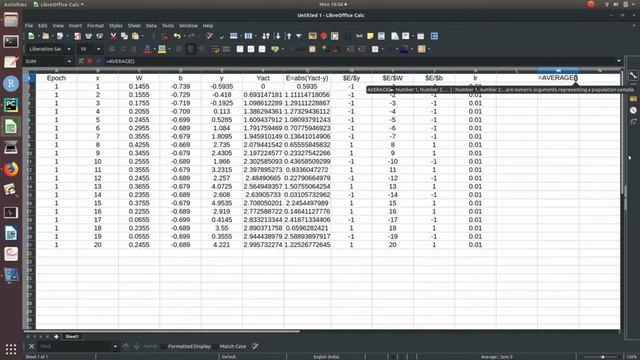This screenshot has height=360, width=640.
Task: Insert Comment yellow note icon
Action: tap(370, 36)
